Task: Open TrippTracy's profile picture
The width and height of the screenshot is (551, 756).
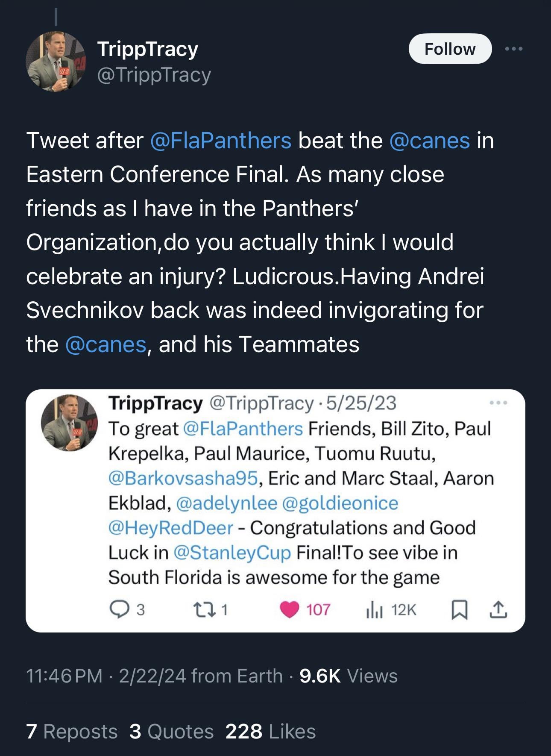Action: [x=56, y=62]
